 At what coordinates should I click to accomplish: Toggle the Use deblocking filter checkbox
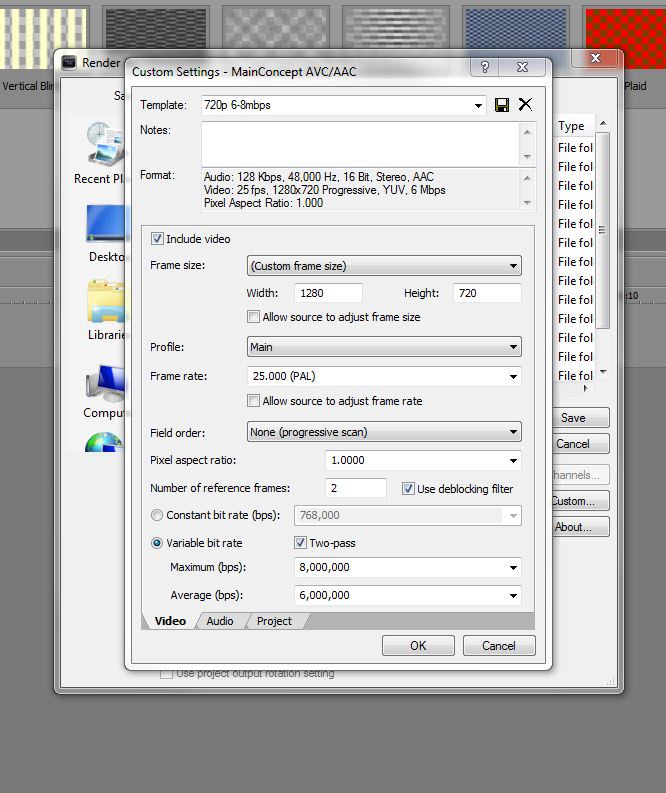tap(408, 489)
